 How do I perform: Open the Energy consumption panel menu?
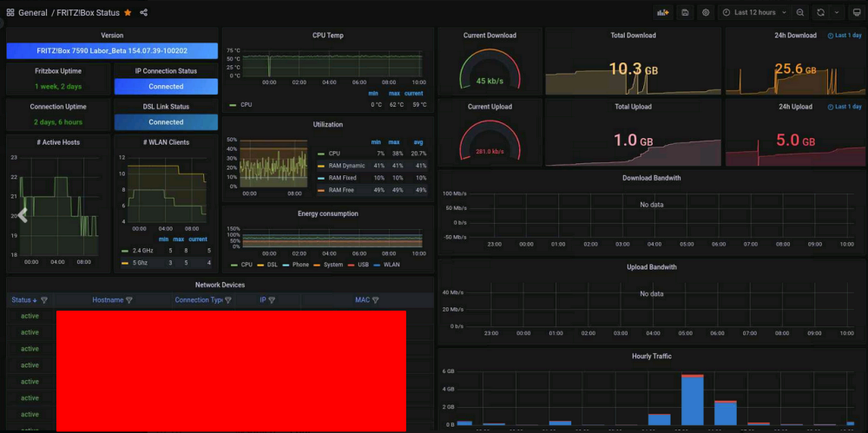point(328,213)
